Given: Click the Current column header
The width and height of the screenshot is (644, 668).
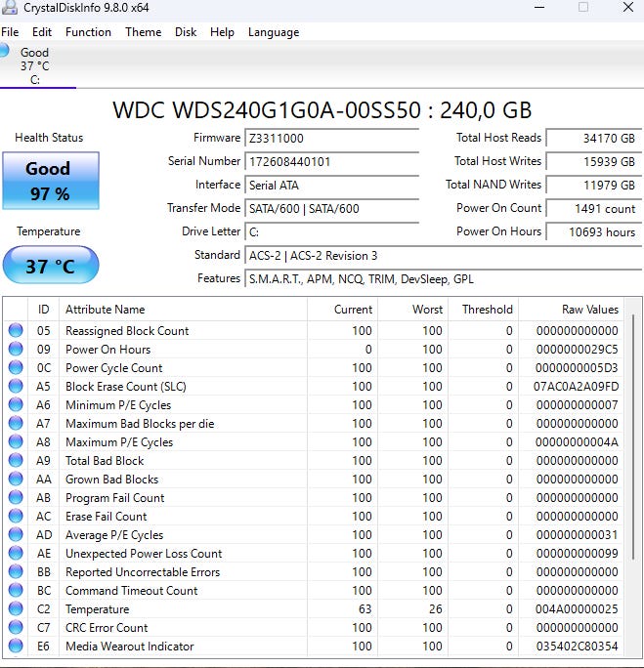Looking at the screenshot, I should click(x=342, y=310).
